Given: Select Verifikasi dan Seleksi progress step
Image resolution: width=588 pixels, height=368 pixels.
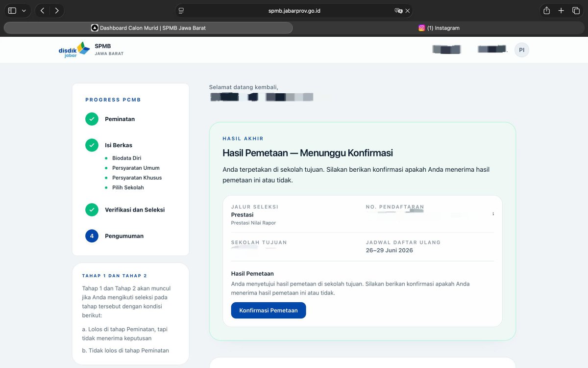Looking at the screenshot, I should 135,210.
